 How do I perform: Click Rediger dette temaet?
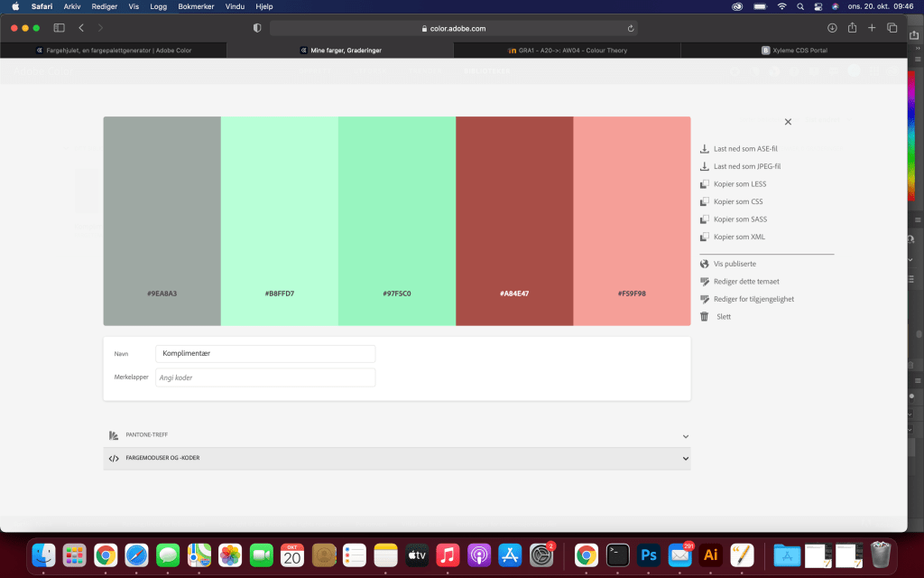pos(746,281)
